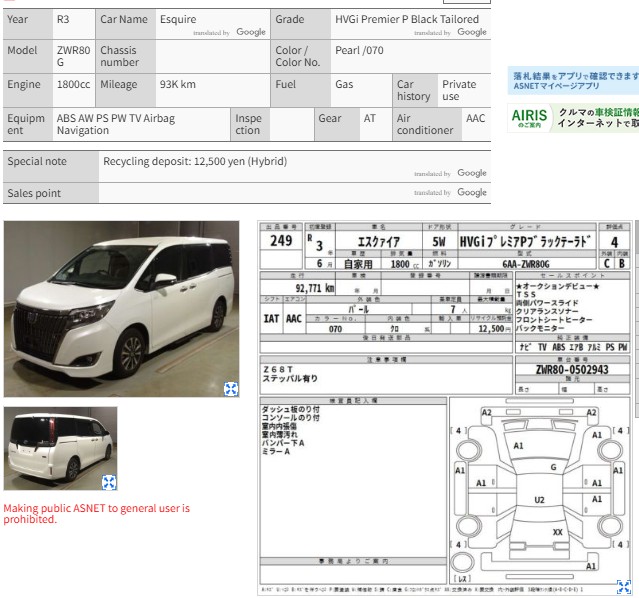
Task: Click the 'XX' mark on damage diagram
Action: click(x=557, y=532)
